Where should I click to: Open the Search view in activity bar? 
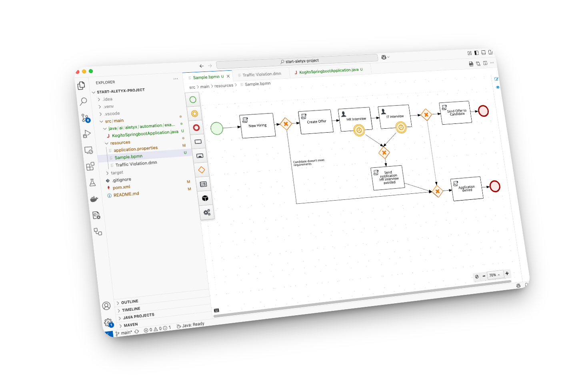83,101
